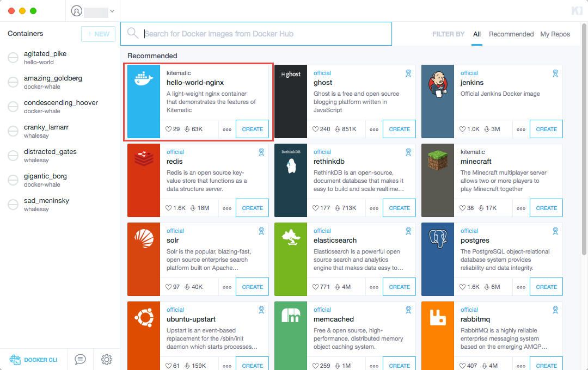This screenshot has width=588, height=370.
Task: Open more options for minecraft
Action: tap(521, 208)
